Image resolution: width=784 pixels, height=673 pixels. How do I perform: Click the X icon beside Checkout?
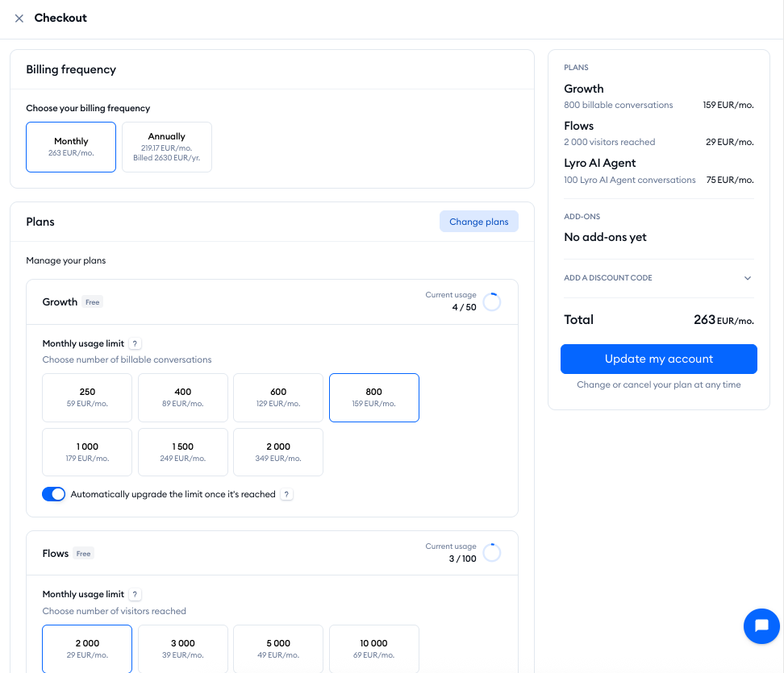click(19, 19)
